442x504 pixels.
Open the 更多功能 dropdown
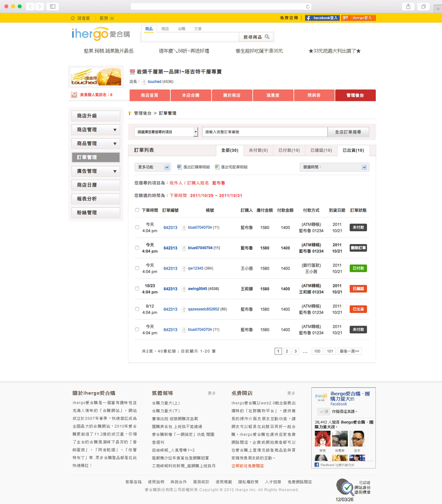click(x=152, y=167)
